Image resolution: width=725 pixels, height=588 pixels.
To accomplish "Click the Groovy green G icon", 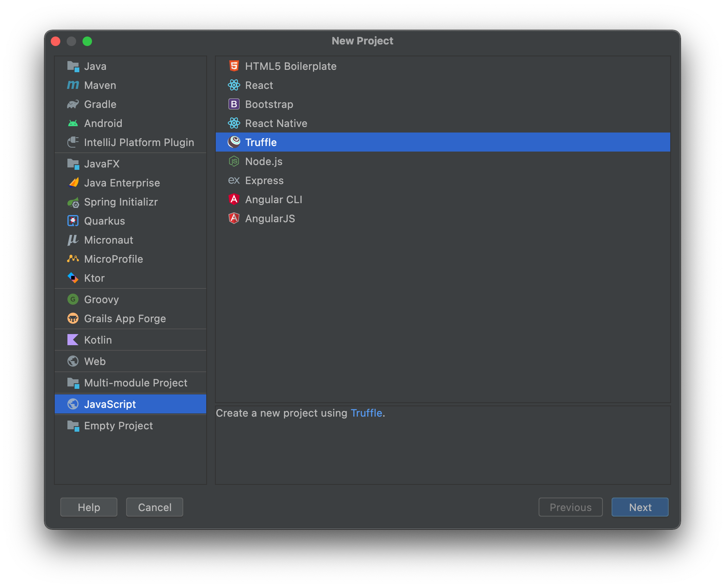I will pyautogui.click(x=73, y=300).
